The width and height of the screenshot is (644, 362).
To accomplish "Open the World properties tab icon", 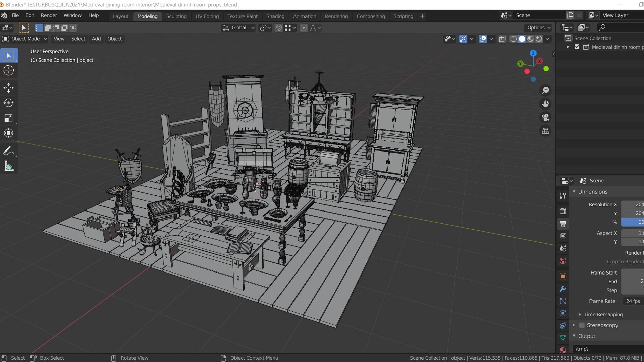I will [563, 261].
